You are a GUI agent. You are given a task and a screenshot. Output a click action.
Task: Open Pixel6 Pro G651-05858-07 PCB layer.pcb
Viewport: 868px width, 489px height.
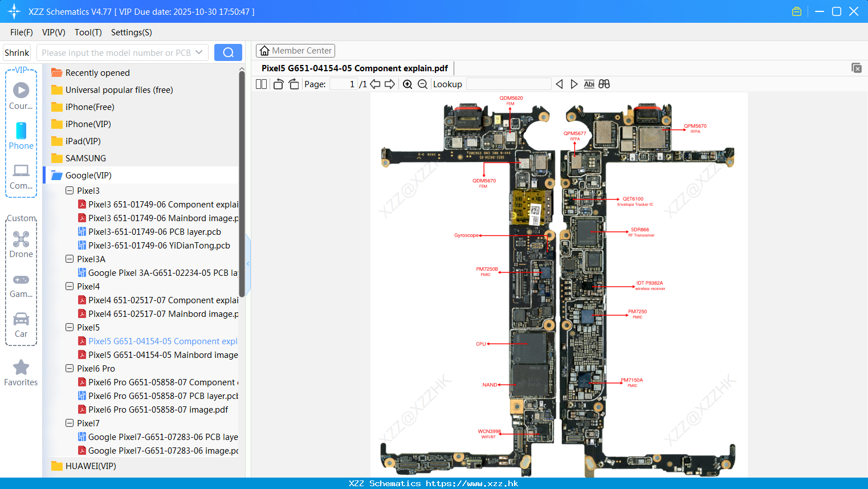pyautogui.click(x=158, y=396)
